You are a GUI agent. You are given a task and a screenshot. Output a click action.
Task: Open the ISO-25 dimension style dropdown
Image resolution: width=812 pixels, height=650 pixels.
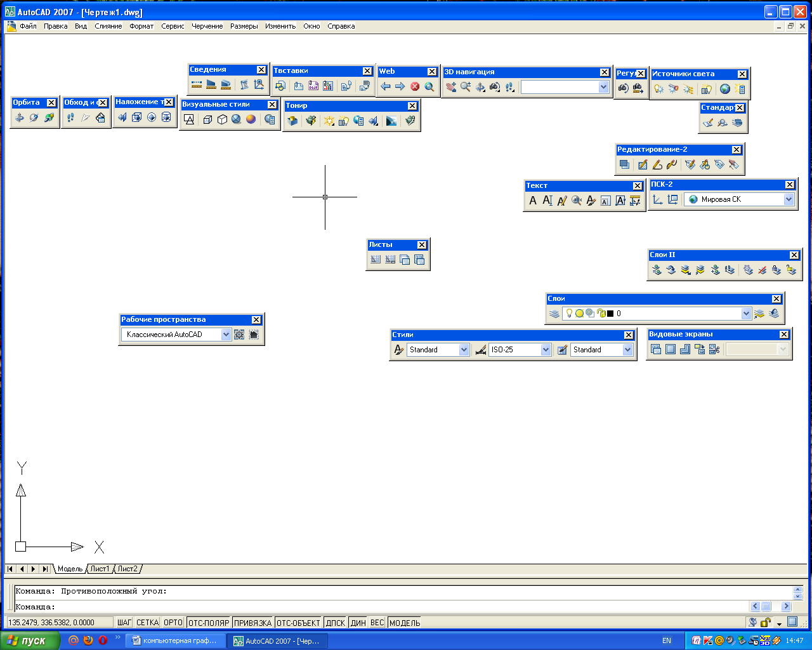tap(546, 350)
